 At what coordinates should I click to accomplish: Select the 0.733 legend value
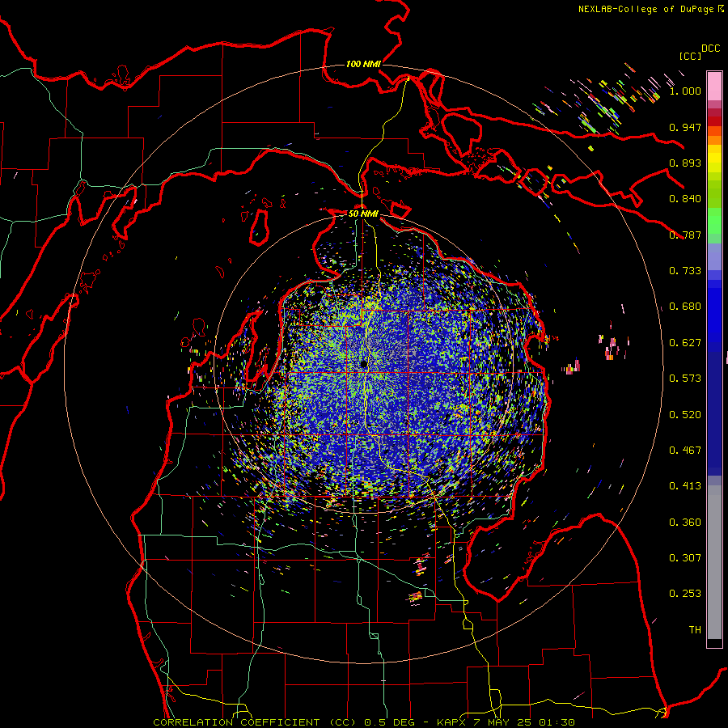685,271
